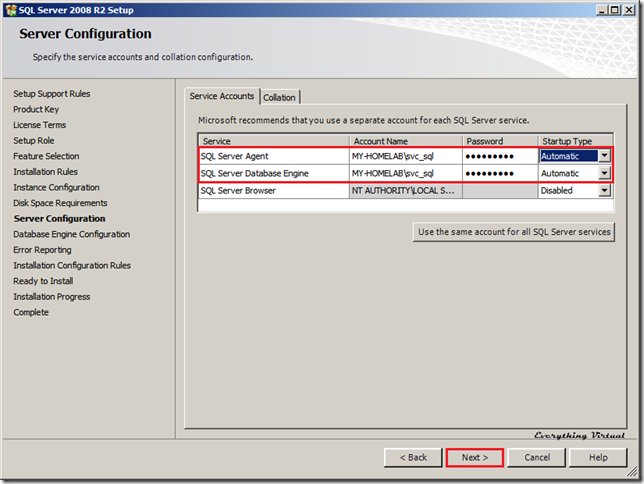This screenshot has width=644, height=484.
Task: Click License Terms in the step list
Action: (39, 125)
